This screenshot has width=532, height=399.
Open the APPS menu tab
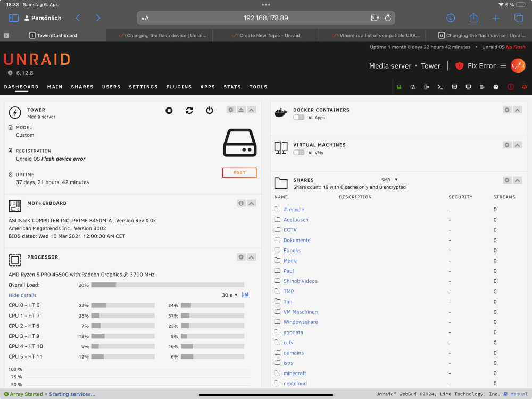tap(207, 87)
